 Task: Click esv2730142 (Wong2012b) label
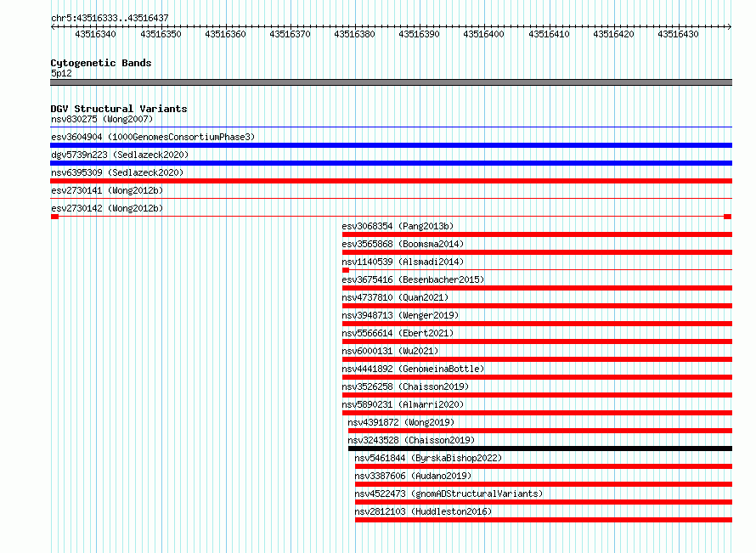(107, 208)
